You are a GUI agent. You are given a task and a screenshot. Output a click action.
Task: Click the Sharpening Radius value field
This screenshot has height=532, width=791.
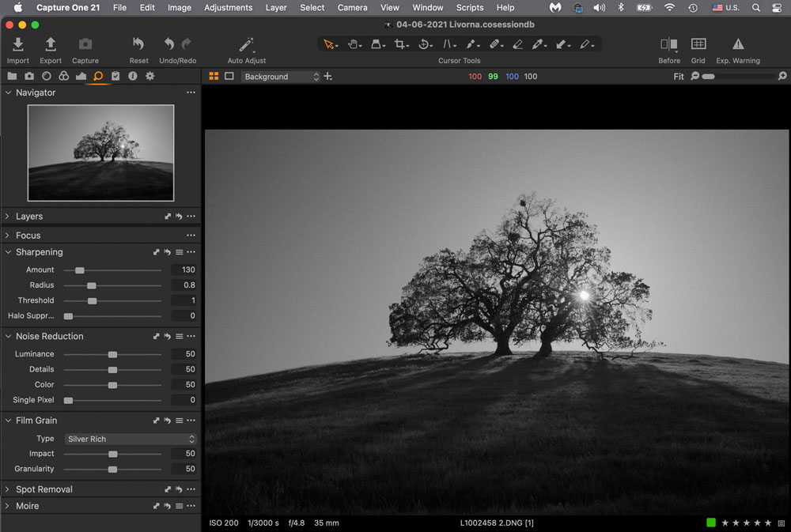click(184, 285)
